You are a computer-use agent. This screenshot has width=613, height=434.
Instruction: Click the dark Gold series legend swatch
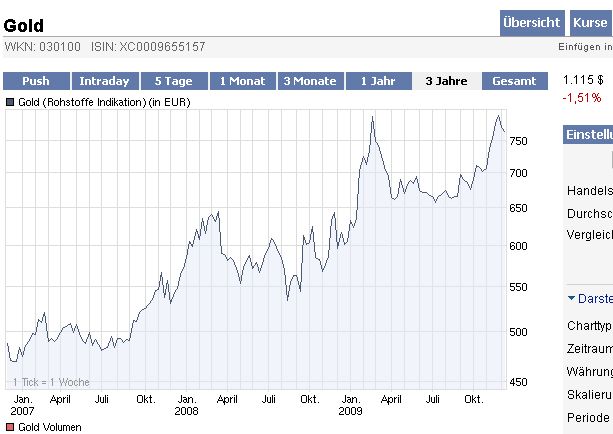(10, 102)
